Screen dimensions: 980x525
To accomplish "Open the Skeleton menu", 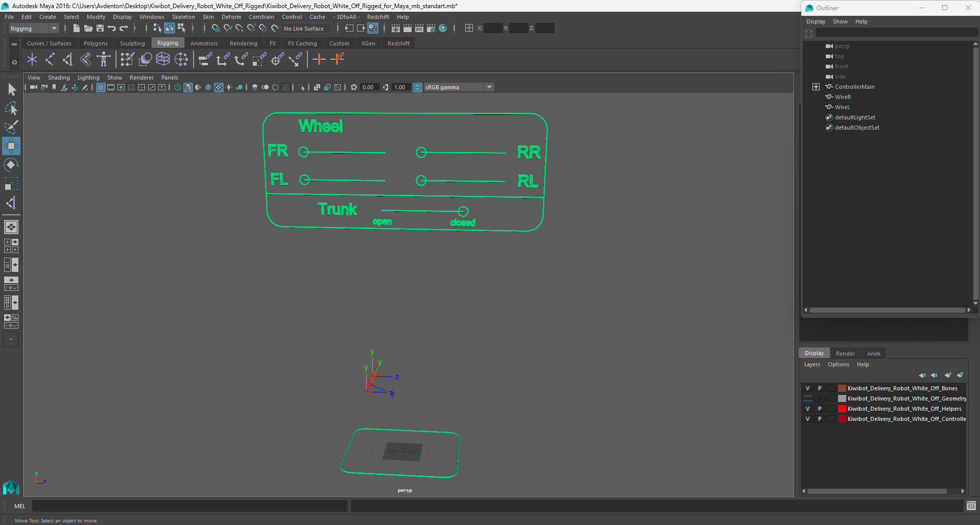I will (183, 17).
